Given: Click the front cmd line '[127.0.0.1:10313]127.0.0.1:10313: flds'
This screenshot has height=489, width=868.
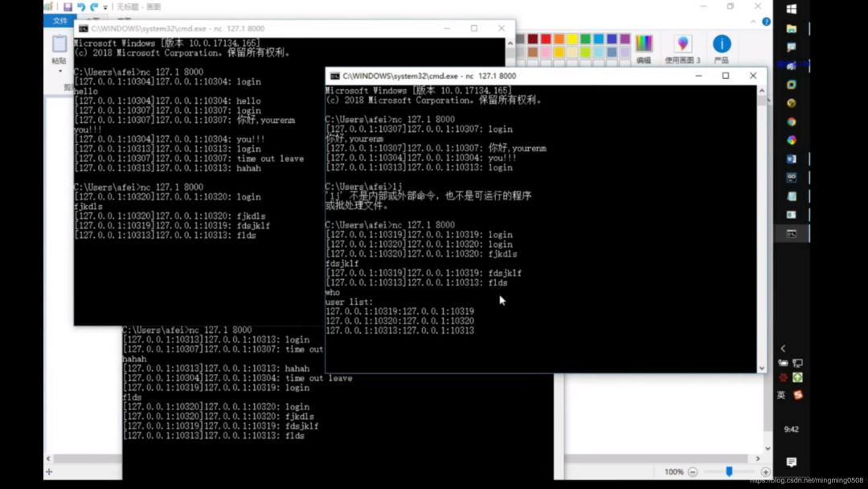Looking at the screenshot, I should [x=416, y=282].
